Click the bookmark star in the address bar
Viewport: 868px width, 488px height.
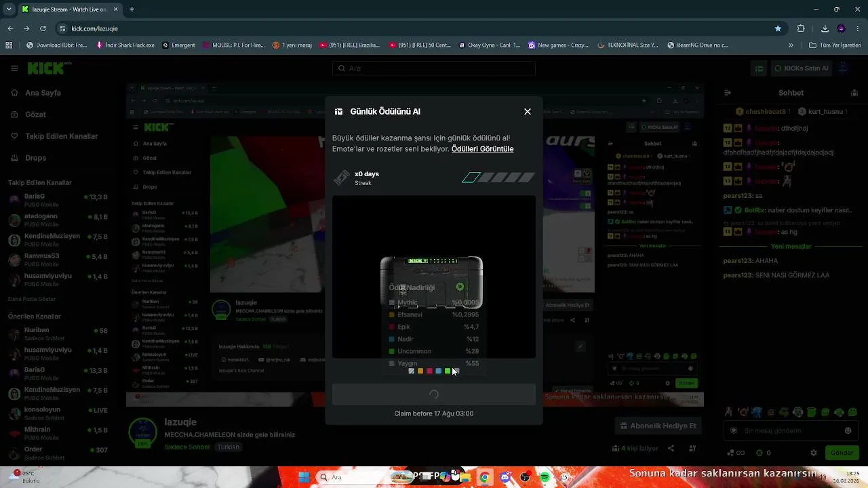pyautogui.click(x=778, y=28)
